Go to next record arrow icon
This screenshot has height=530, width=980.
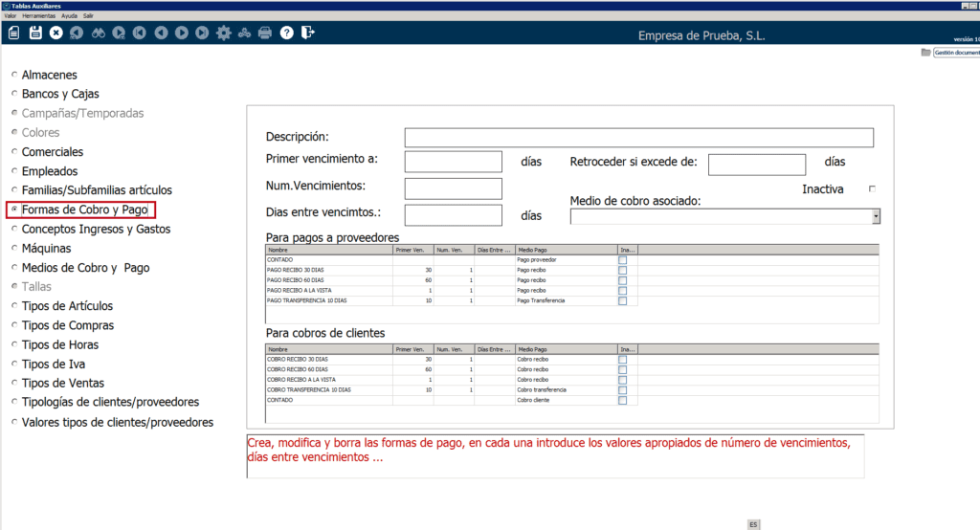[x=182, y=33]
